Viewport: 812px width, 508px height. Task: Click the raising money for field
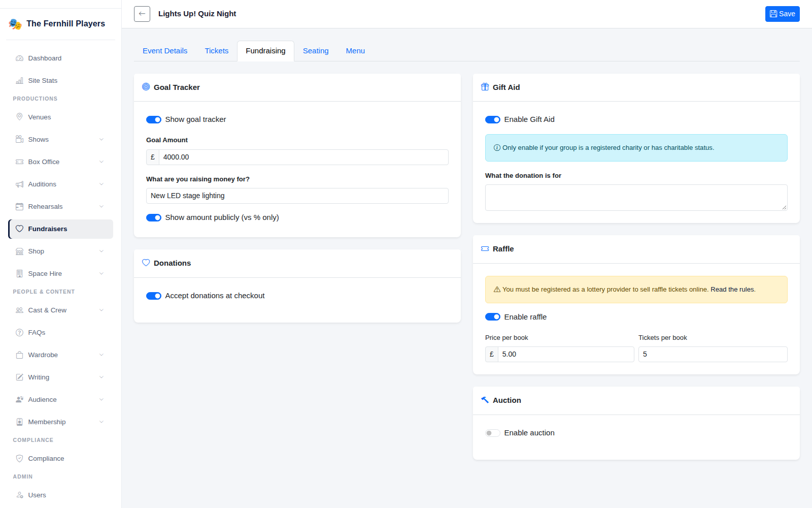click(x=297, y=196)
